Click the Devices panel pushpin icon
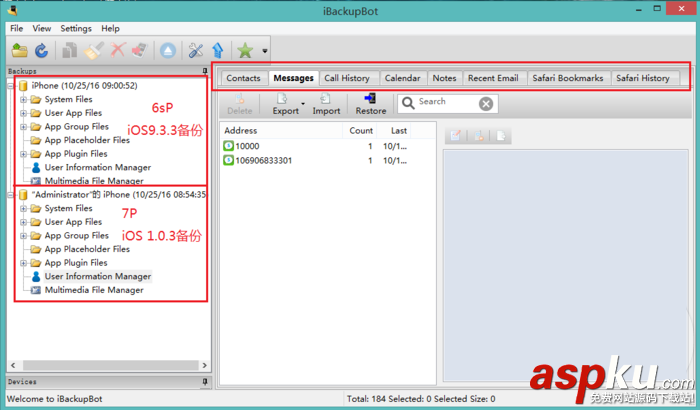 [204, 381]
